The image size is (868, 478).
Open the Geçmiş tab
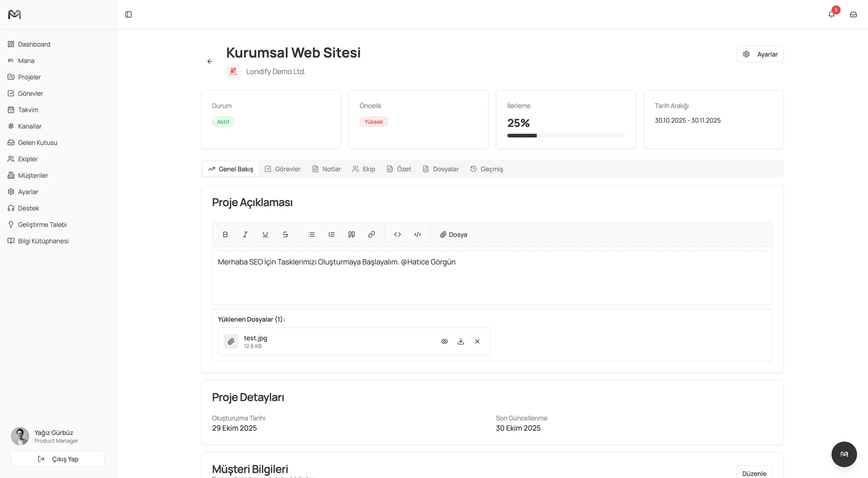[486, 169]
